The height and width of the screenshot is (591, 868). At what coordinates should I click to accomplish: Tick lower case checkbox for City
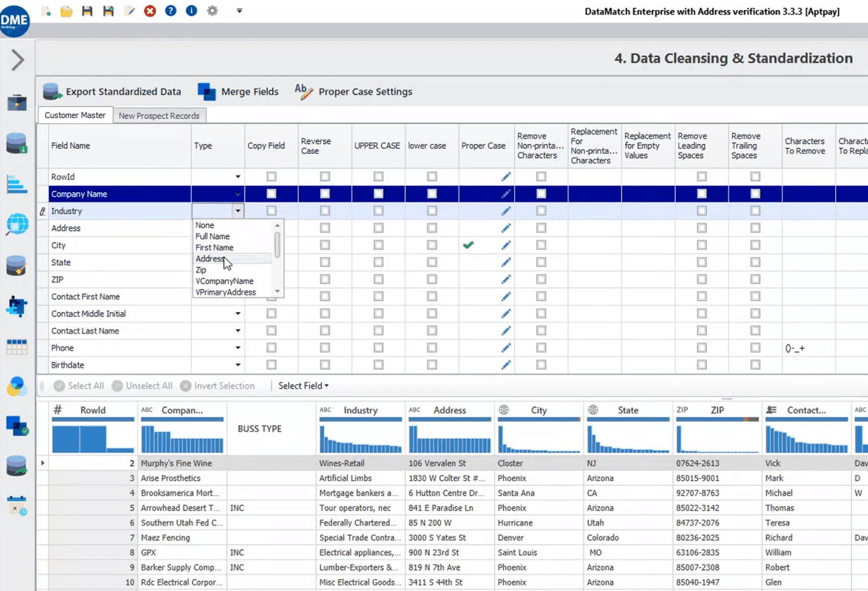[x=432, y=245]
